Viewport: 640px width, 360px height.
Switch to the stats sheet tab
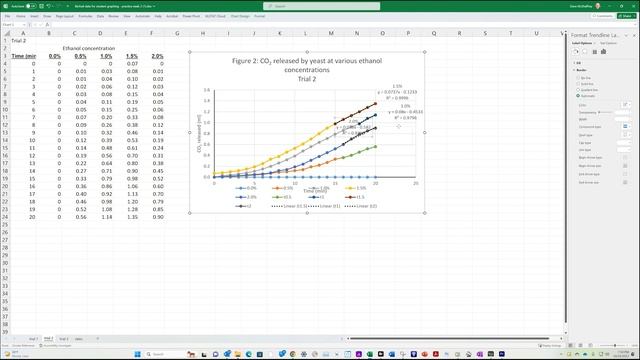79,339
